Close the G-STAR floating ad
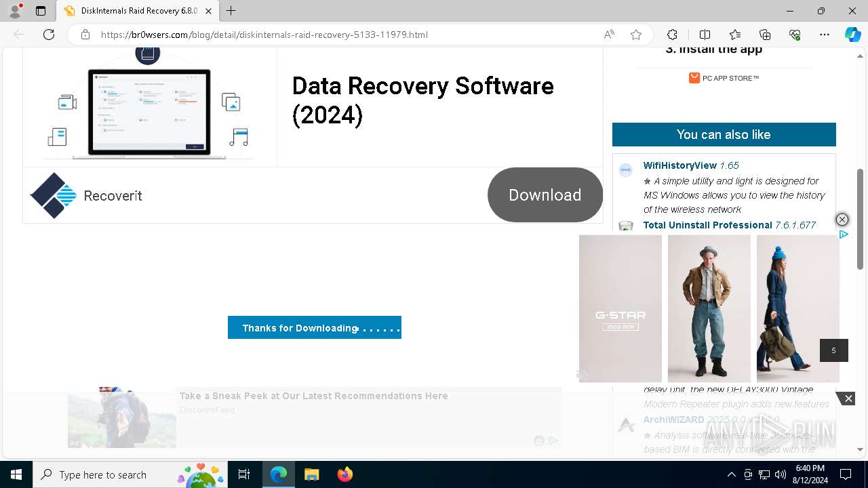 pyautogui.click(x=842, y=220)
